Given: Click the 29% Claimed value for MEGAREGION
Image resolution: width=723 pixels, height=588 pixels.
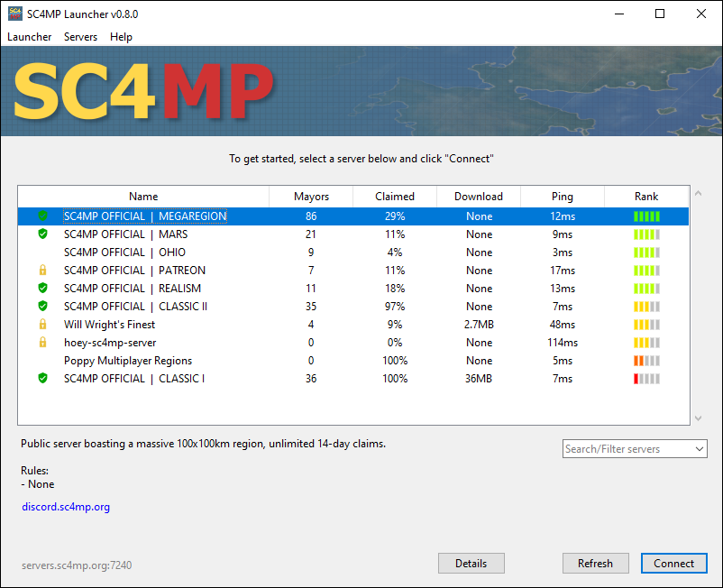Looking at the screenshot, I should (x=394, y=216).
